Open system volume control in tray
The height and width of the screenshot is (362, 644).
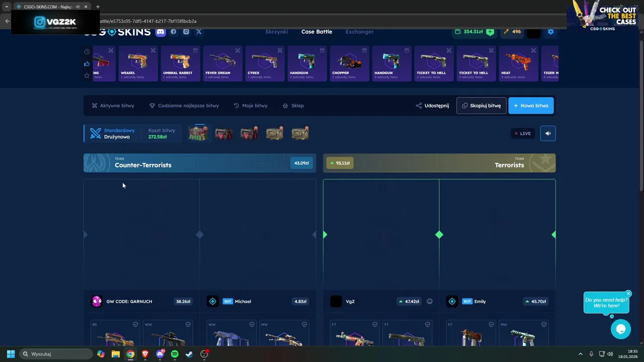[610, 354]
